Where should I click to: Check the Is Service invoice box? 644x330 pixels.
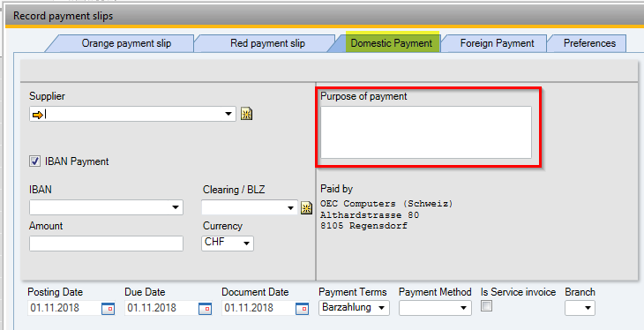coord(486,306)
